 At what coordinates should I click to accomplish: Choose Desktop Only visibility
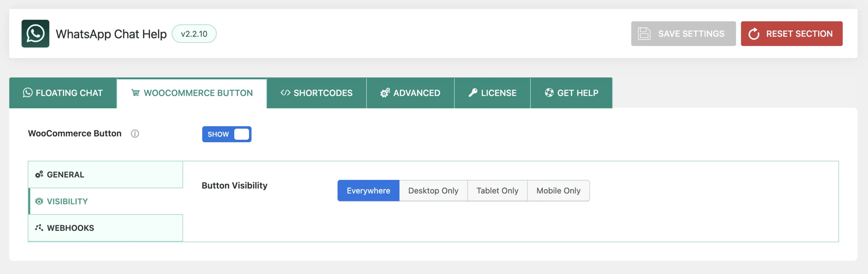(x=433, y=191)
